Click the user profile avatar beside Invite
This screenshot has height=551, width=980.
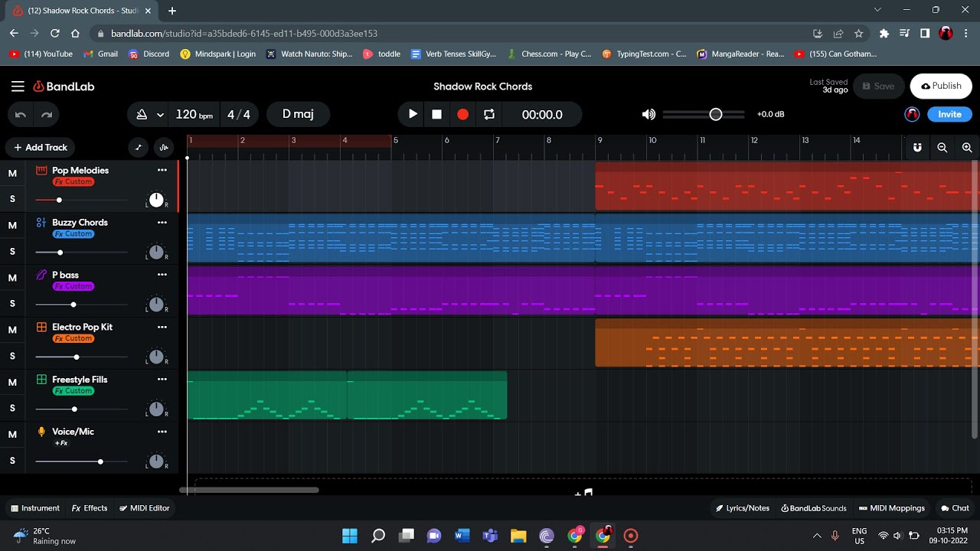[x=912, y=114]
